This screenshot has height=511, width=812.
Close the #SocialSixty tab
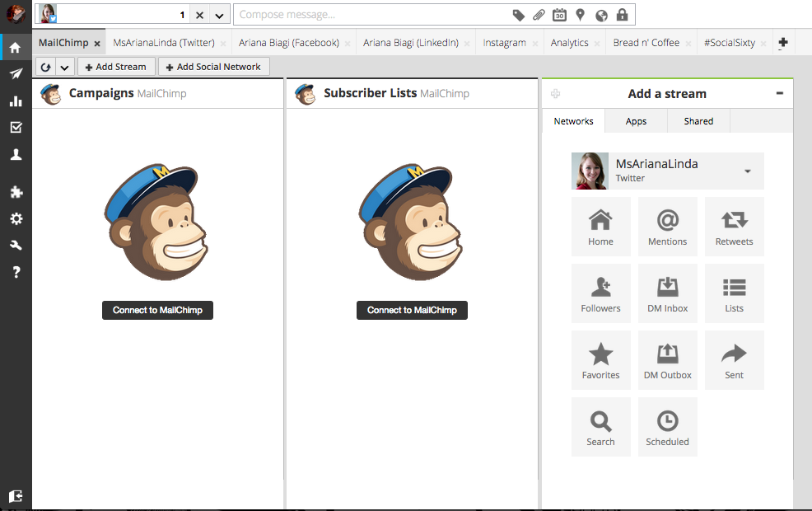coord(763,44)
